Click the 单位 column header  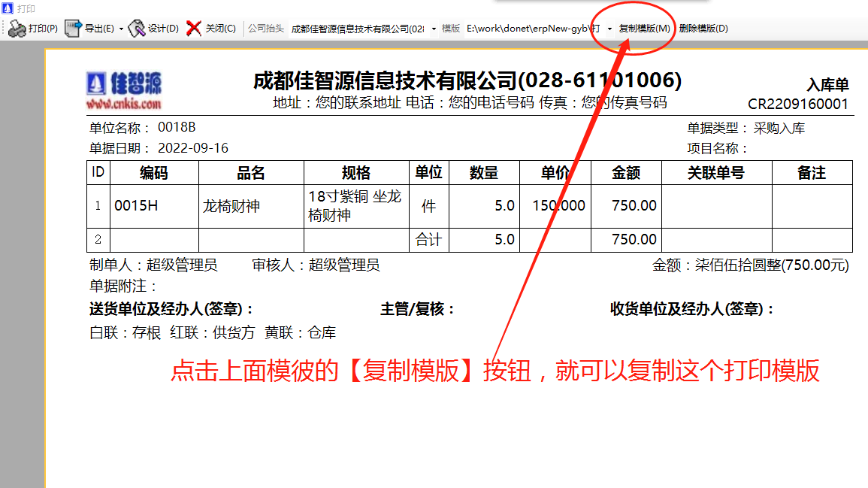coord(428,172)
